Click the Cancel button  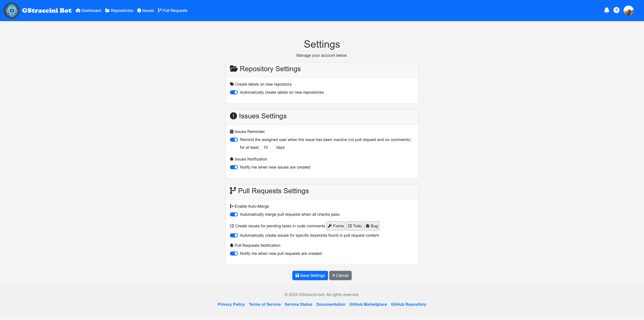340,276
